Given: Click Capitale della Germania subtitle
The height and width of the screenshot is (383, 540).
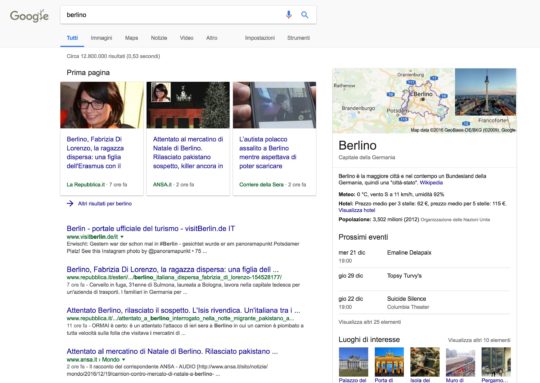Looking at the screenshot, I should click(367, 157).
